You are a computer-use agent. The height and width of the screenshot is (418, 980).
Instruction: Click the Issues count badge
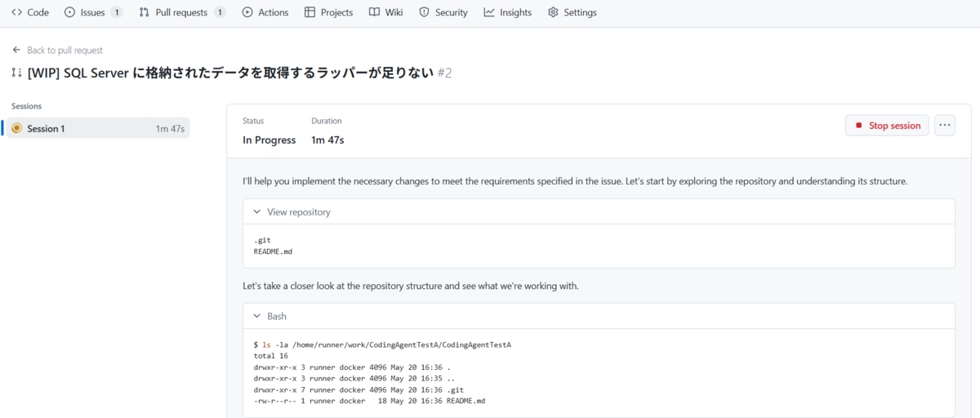point(117,12)
